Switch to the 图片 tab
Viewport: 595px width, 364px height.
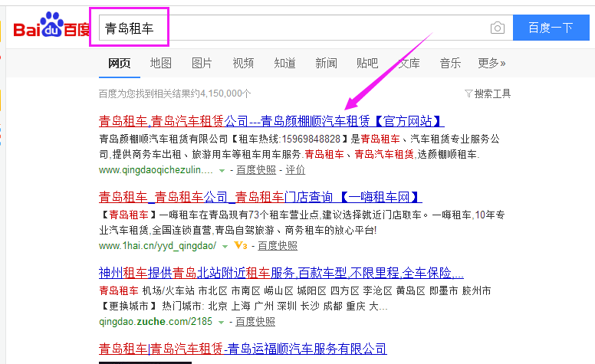click(x=202, y=63)
